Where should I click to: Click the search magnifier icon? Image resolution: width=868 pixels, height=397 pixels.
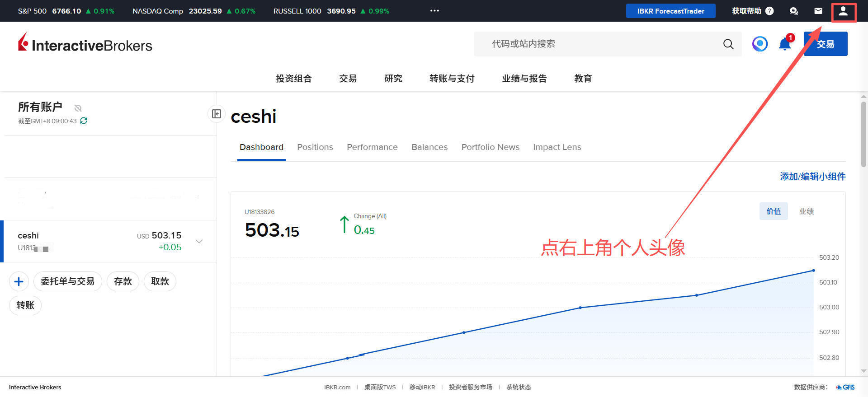click(x=728, y=44)
